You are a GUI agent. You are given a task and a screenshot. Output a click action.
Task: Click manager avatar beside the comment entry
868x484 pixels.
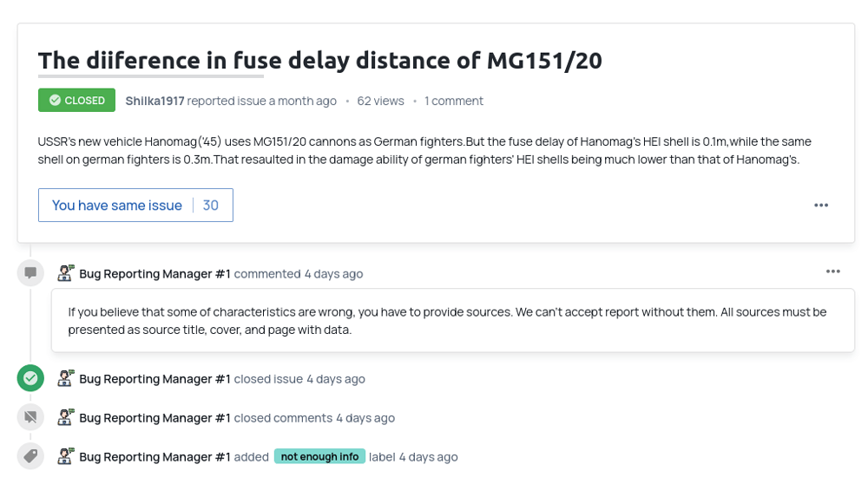point(66,272)
